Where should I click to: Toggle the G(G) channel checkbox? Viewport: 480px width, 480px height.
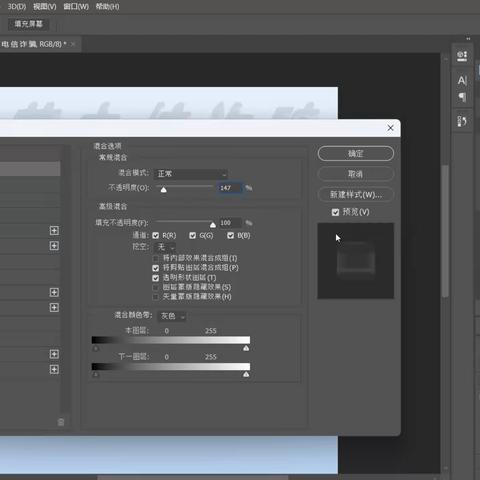(x=193, y=236)
